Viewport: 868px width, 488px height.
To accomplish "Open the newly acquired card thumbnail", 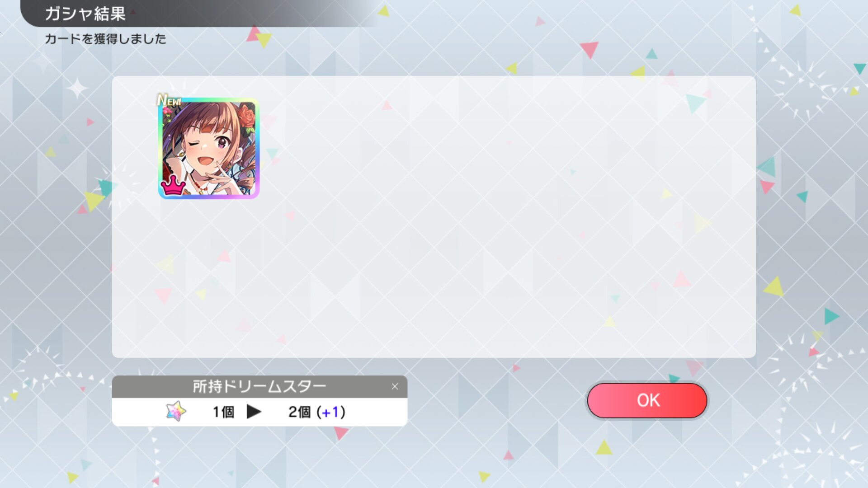I will [x=208, y=148].
